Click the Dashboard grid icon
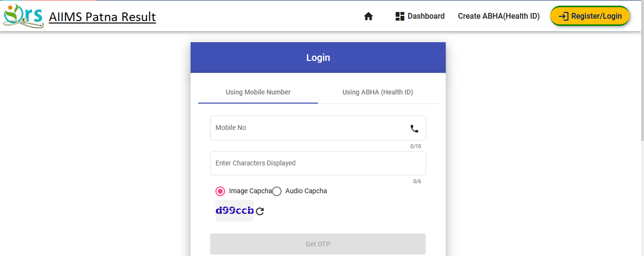The height and width of the screenshot is (256, 644). tap(400, 16)
